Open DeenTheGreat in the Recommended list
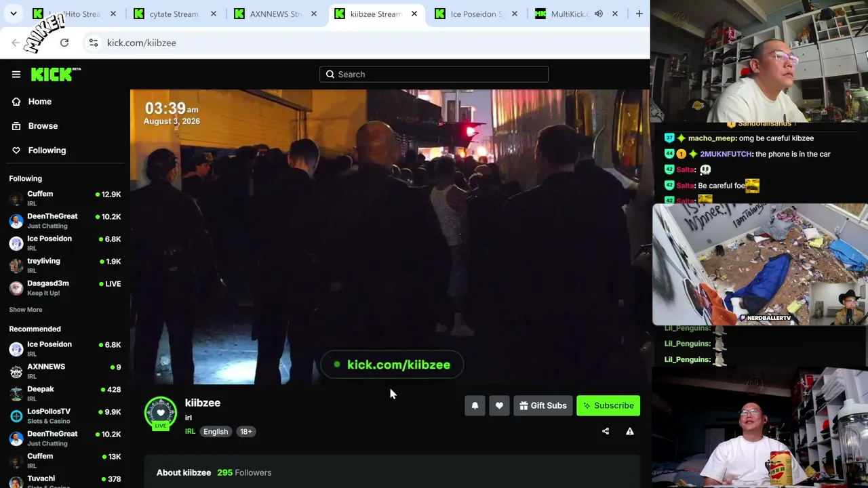This screenshot has width=868, height=488. click(65, 439)
